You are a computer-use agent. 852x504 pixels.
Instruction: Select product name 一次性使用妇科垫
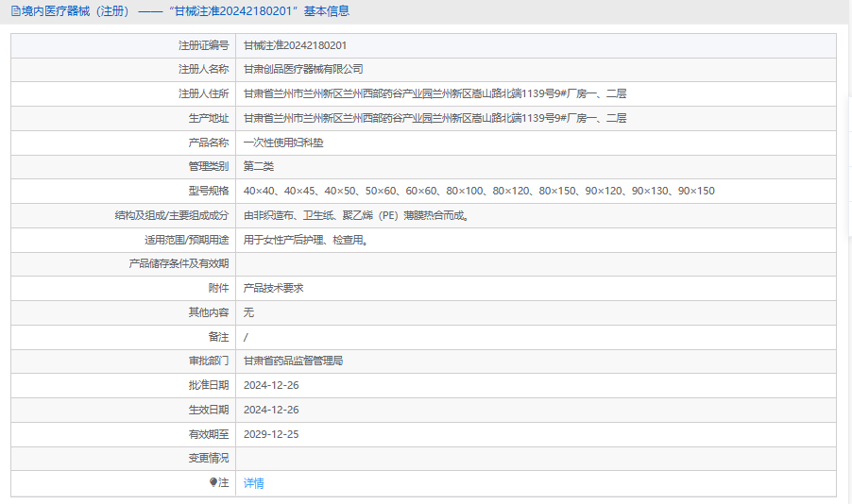[x=283, y=143]
